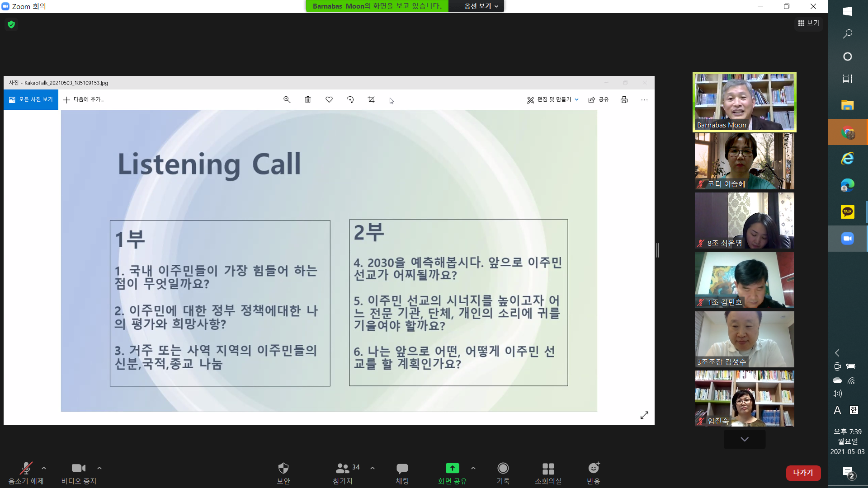Open the 보기 view menu
Viewport: 868px width, 488px height.
point(809,23)
